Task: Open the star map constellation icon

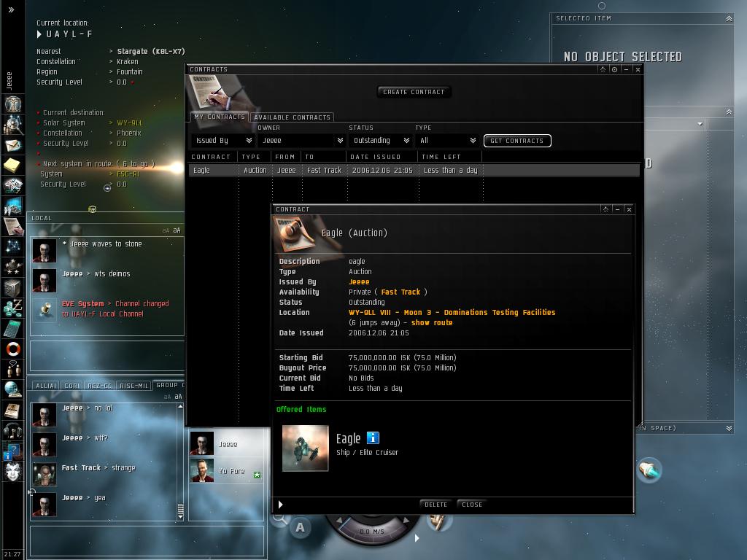Action: click(x=13, y=246)
